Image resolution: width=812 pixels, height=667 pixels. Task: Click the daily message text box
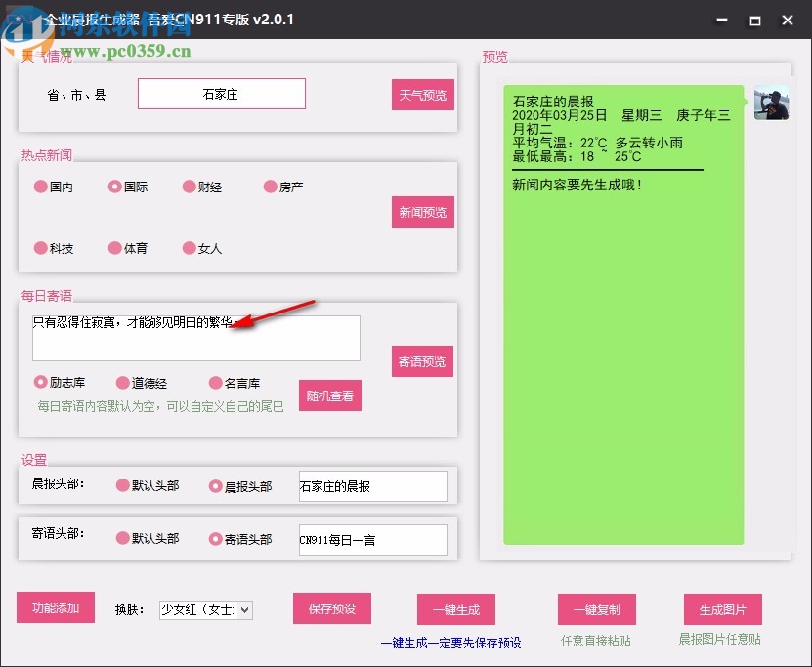pos(195,338)
